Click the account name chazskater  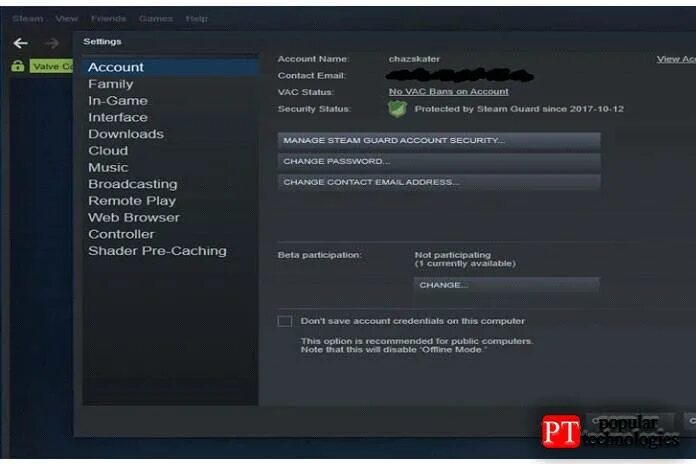(x=414, y=59)
